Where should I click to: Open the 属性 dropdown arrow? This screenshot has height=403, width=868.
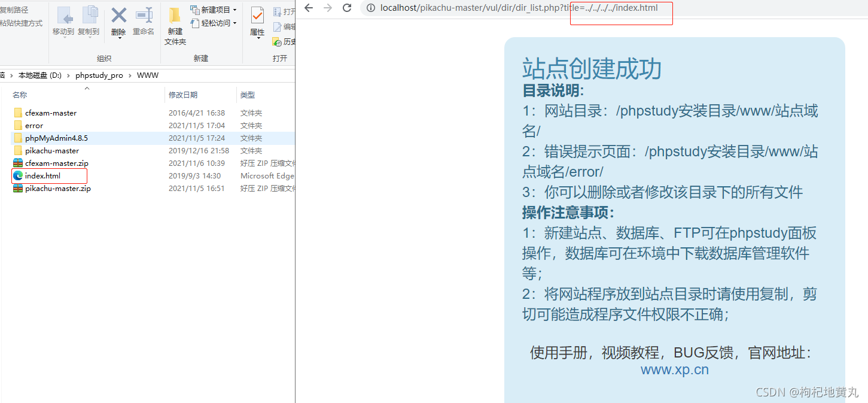(257, 38)
